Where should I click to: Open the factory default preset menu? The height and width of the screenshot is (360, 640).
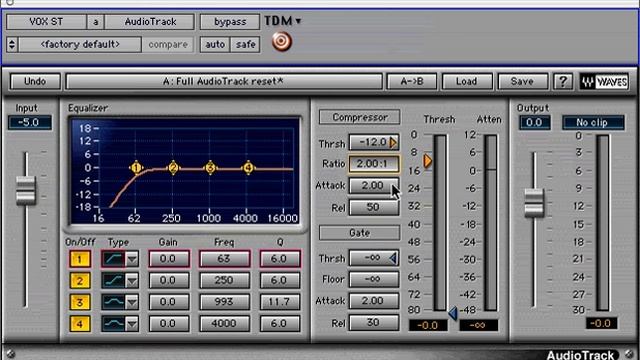(80, 44)
